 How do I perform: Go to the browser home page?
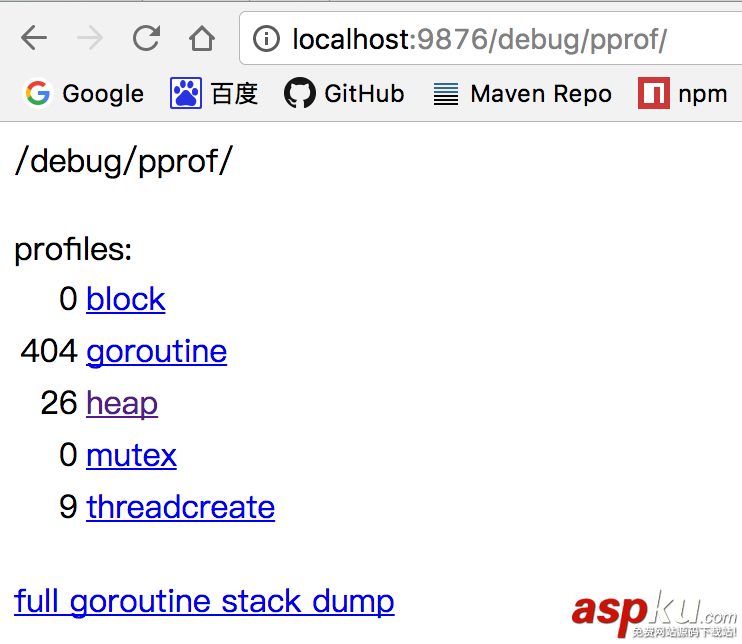202,39
